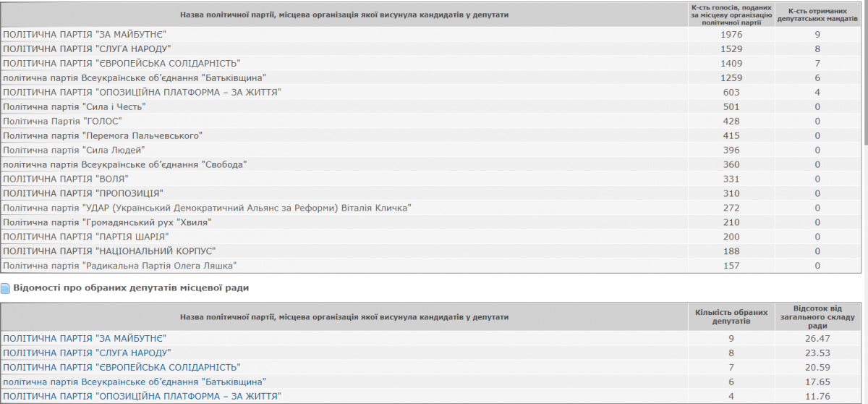Open the ЗА МАЙБУТНЄ link in elected deputies table
The width and height of the screenshot is (868, 404).
click(85, 338)
